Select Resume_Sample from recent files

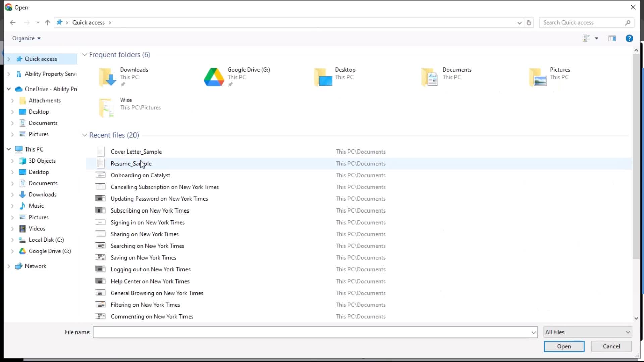(x=131, y=163)
